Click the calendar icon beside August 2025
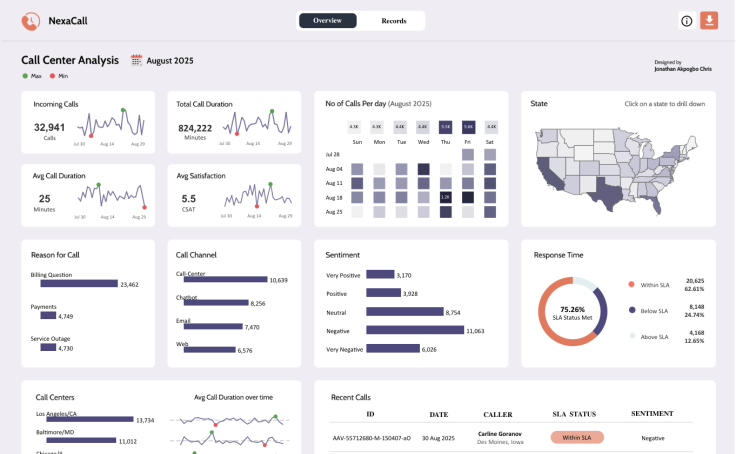 136,60
